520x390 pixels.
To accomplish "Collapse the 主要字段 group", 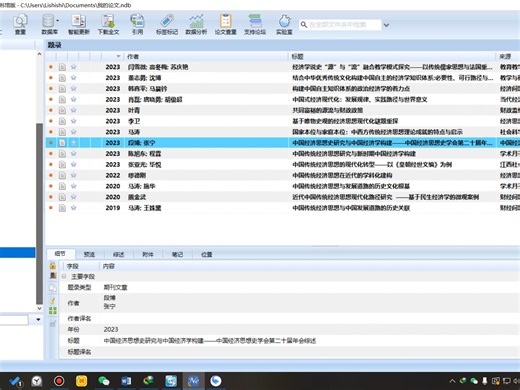I will [64, 276].
